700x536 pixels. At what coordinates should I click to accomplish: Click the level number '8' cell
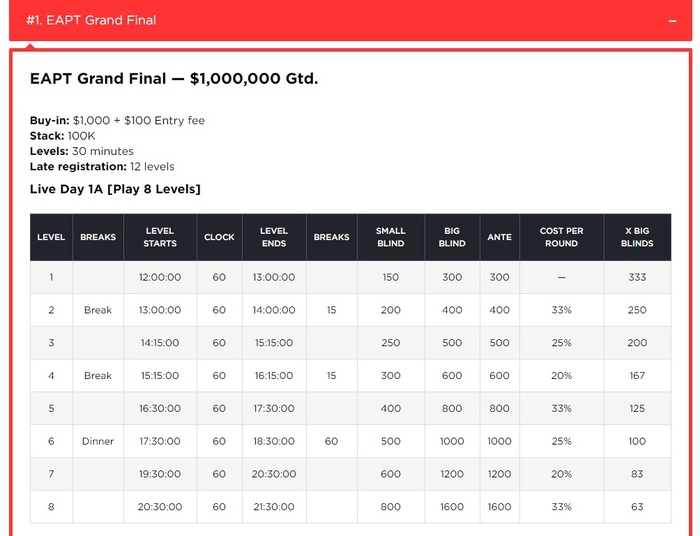(51, 507)
